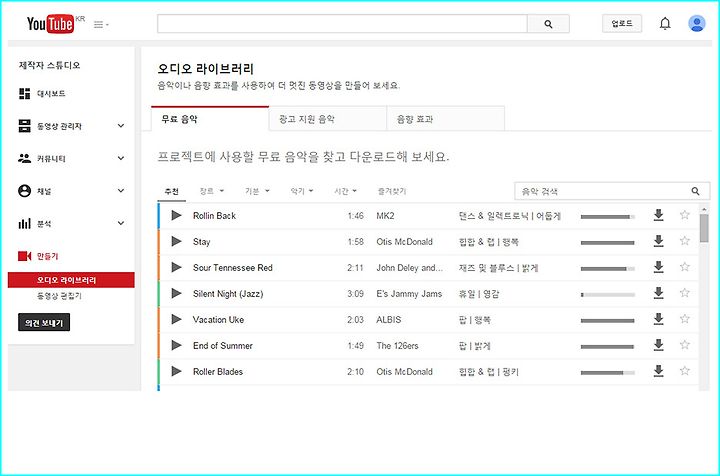Image resolution: width=720 pixels, height=476 pixels.
Task: Click artist name Otis McDonald on Stay row
Action: point(404,242)
